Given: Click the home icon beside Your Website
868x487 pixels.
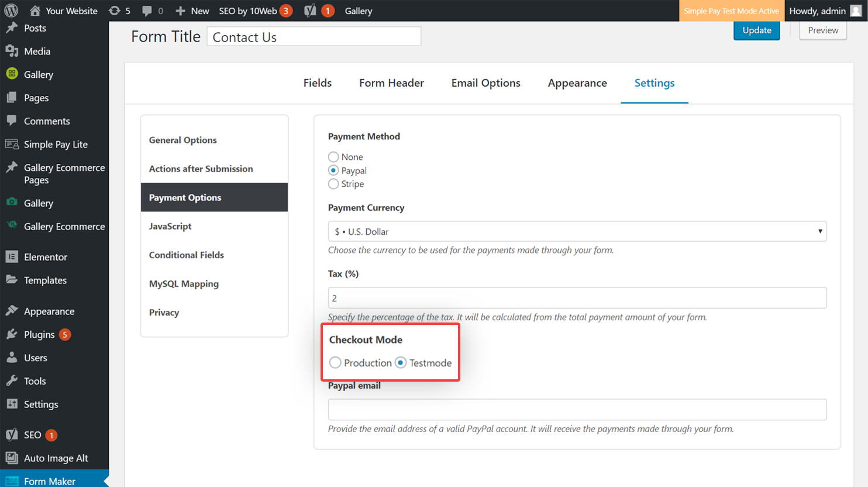Looking at the screenshot, I should pyautogui.click(x=35, y=11).
